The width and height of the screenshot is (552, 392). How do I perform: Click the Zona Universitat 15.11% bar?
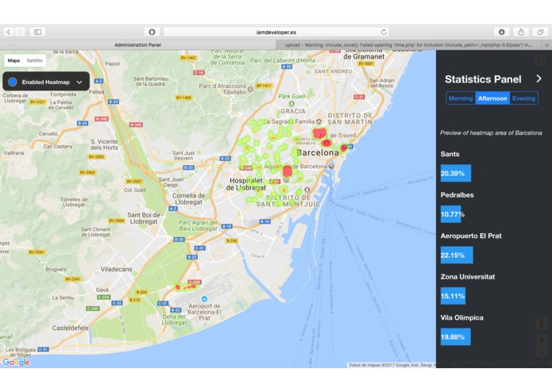point(453,296)
